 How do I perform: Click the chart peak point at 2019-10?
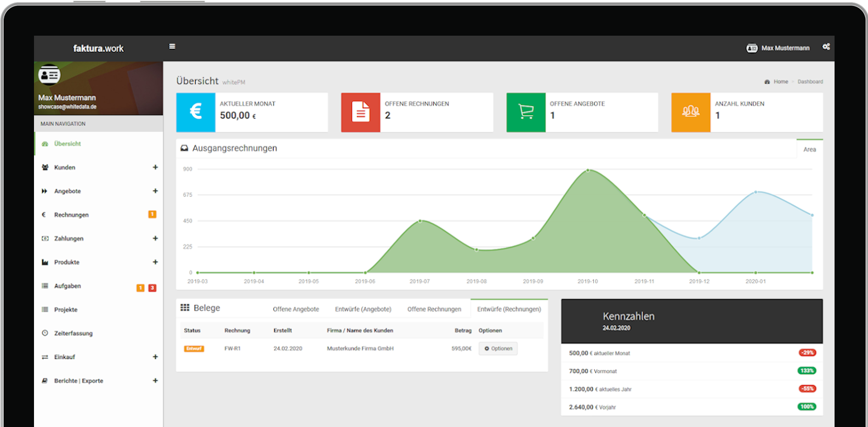(588, 170)
